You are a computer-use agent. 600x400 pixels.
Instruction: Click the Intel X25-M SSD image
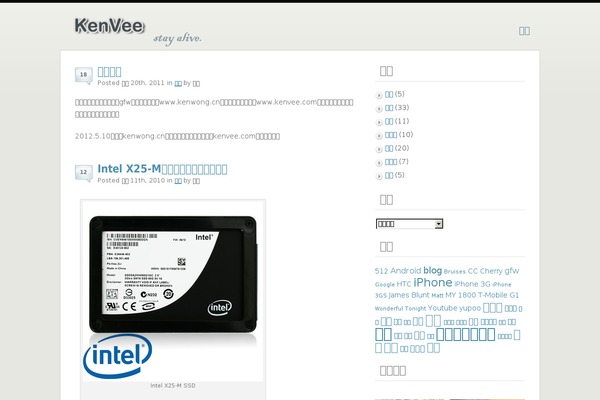173,290
